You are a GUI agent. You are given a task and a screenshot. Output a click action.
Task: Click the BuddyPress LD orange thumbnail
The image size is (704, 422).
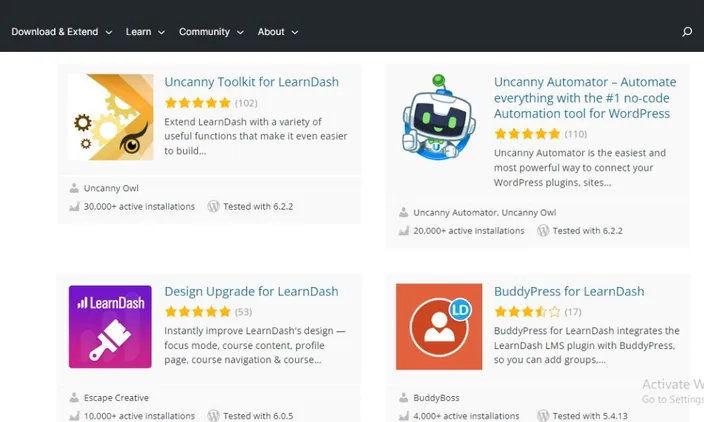pos(439,326)
